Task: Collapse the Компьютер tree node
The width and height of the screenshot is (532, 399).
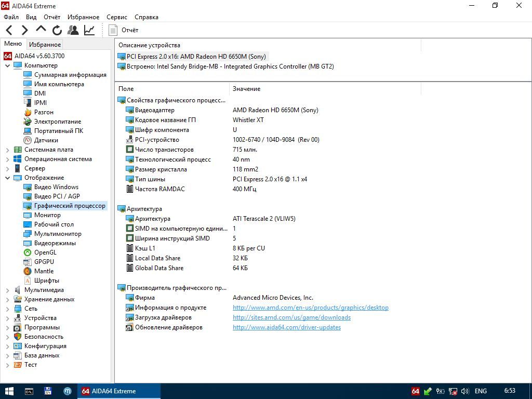Action: click(7, 65)
